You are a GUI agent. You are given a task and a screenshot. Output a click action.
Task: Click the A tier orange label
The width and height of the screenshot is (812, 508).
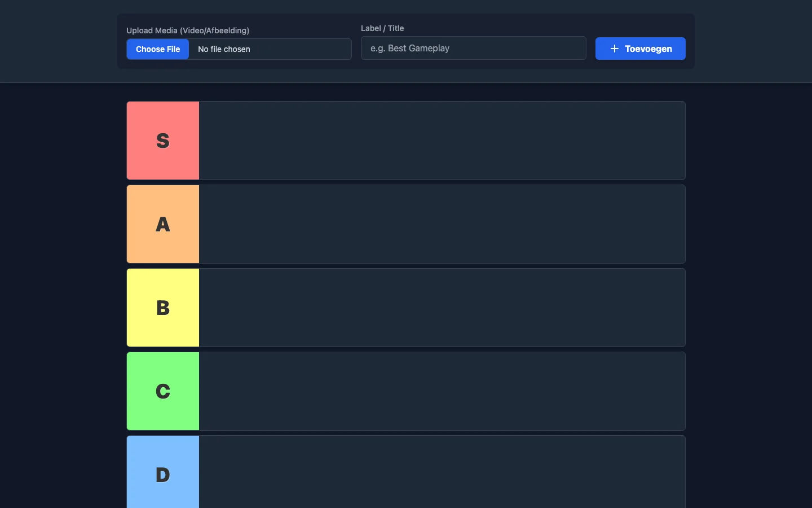point(163,224)
